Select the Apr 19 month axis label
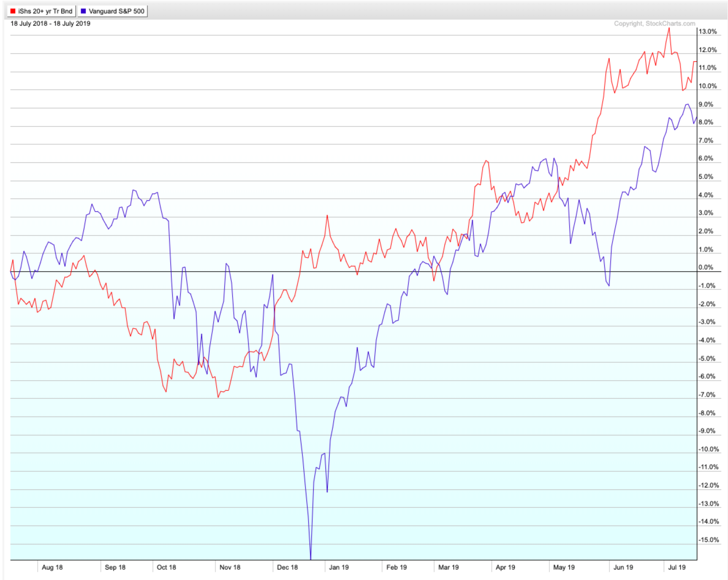Image resolution: width=728 pixels, height=580 pixels. pos(505,567)
